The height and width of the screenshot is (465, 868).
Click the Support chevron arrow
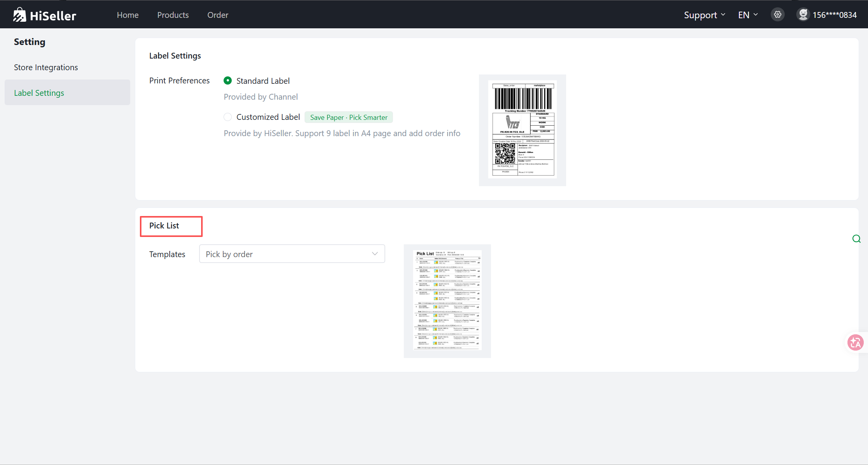pos(723,15)
